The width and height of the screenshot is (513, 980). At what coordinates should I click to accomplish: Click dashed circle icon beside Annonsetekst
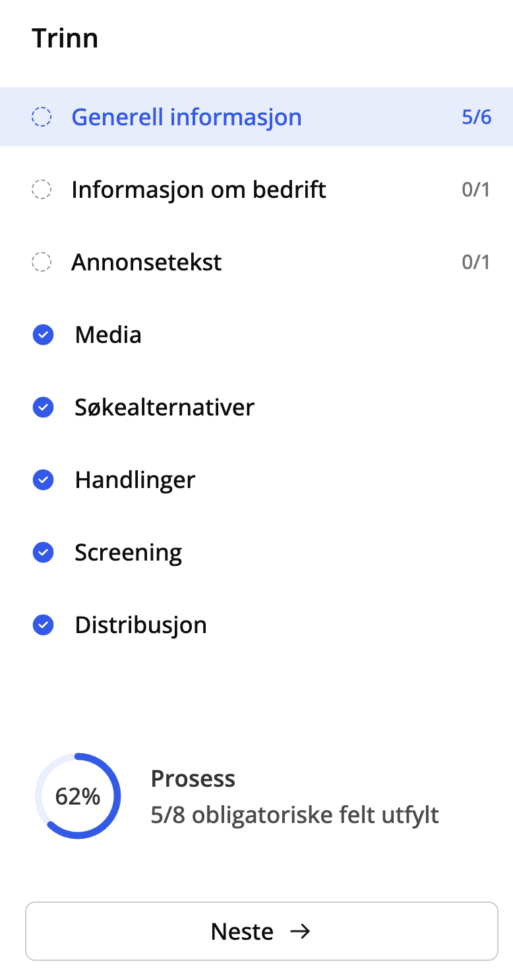coord(42,262)
